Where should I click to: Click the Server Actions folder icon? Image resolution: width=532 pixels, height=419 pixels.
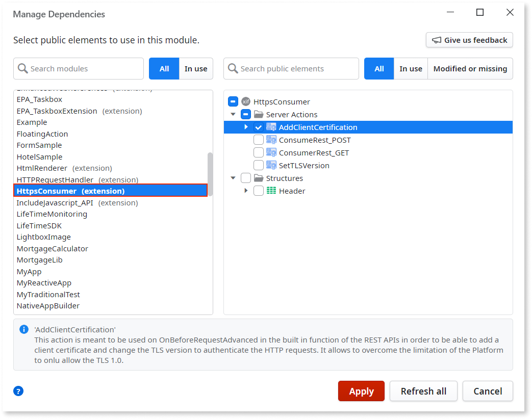[x=259, y=114]
